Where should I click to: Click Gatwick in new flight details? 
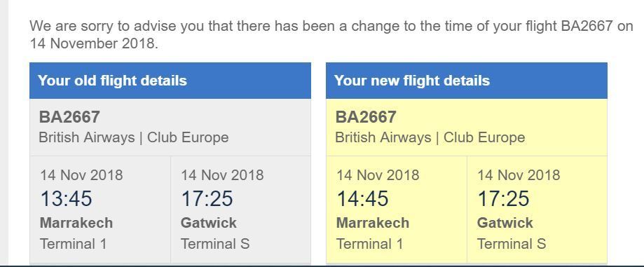tap(505, 223)
